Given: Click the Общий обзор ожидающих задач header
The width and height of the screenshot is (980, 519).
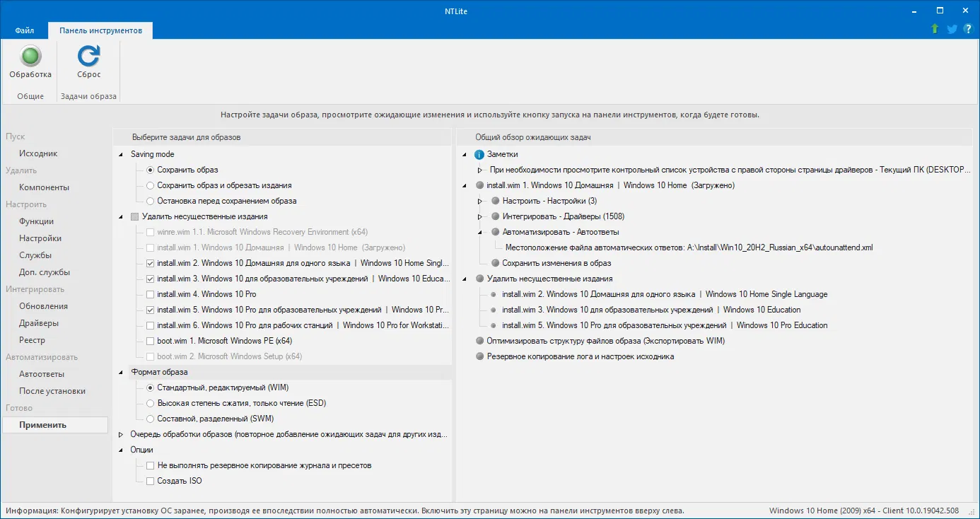Looking at the screenshot, I should (x=533, y=137).
